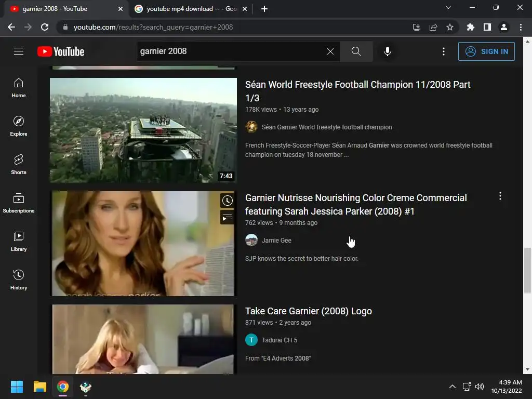Switch to youtube mp4 download Google tab
The width and height of the screenshot is (532, 399).
[x=192, y=9]
